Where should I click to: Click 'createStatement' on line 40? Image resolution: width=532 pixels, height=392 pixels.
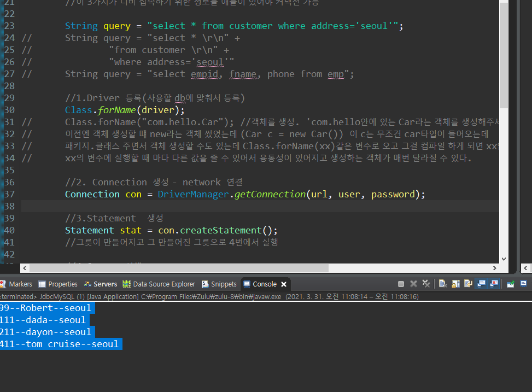pyautogui.click(x=221, y=230)
